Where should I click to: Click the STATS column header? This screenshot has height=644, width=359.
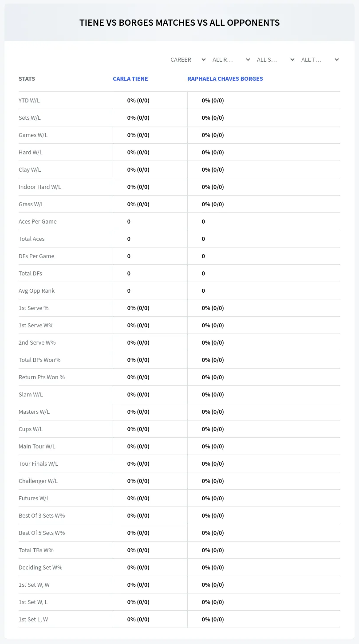(27, 79)
